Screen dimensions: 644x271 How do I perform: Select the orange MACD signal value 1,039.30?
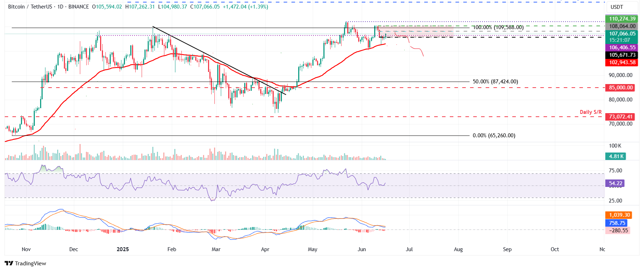tap(619, 215)
